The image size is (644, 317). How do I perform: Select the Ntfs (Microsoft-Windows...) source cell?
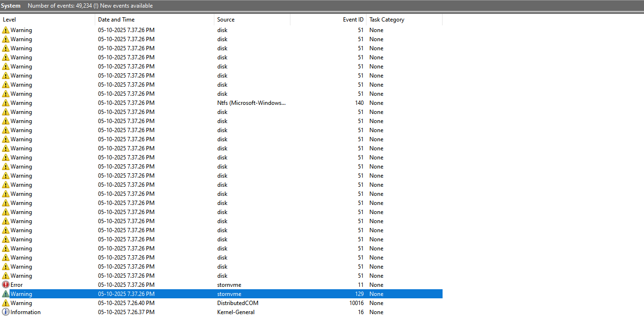(251, 103)
